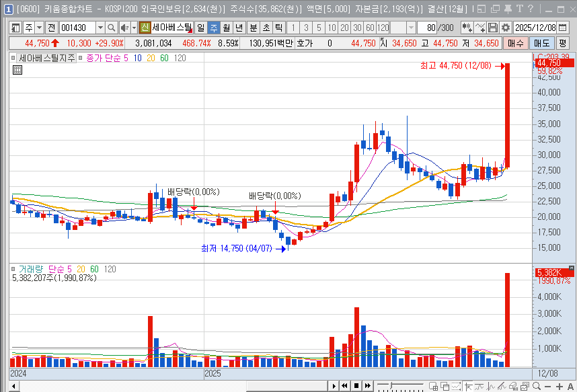The height and width of the screenshot is (392, 577).
Task: Click the eraser delete all icon
Action: click(513, 386)
